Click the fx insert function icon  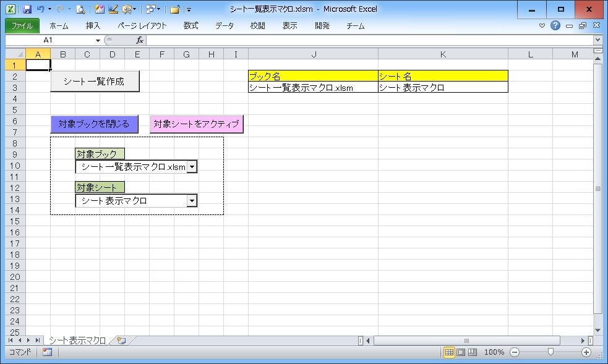140,40
